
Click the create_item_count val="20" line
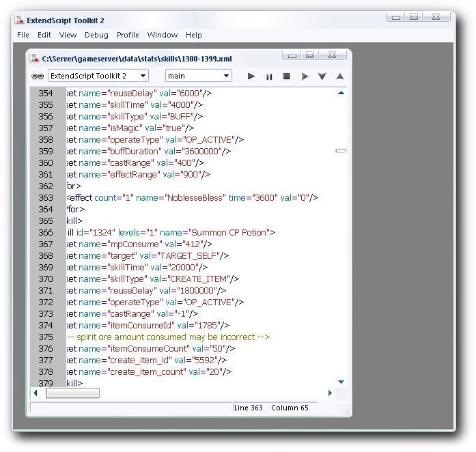point(149,372)
